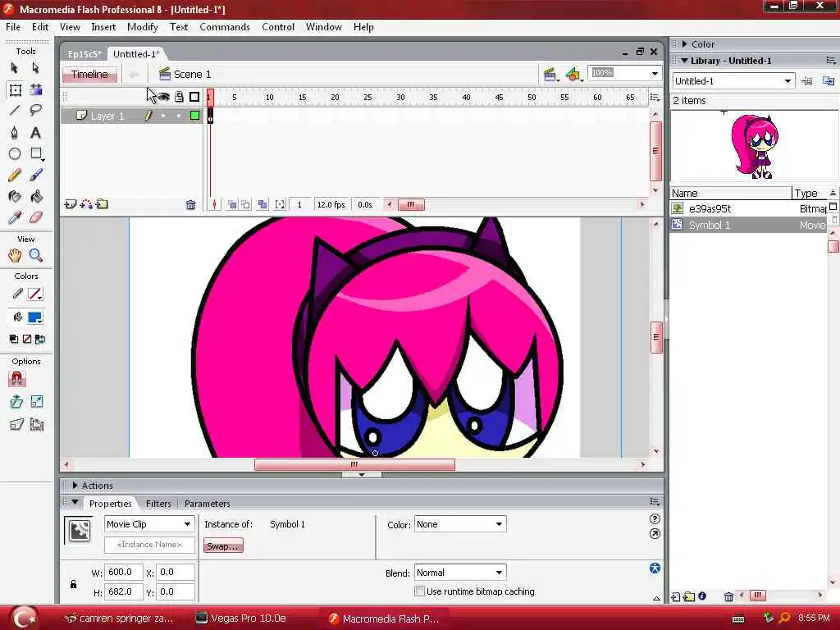Viewport: 840px width, 630px height.
Task: Click the Onion Skin button
Action: point(232,204)
